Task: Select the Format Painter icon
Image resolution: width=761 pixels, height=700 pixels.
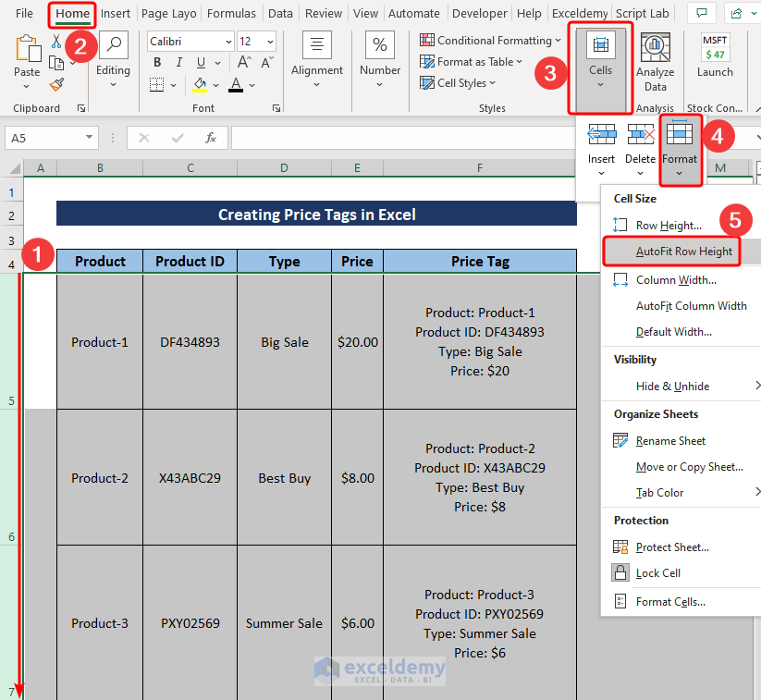Action: (55, 85)
